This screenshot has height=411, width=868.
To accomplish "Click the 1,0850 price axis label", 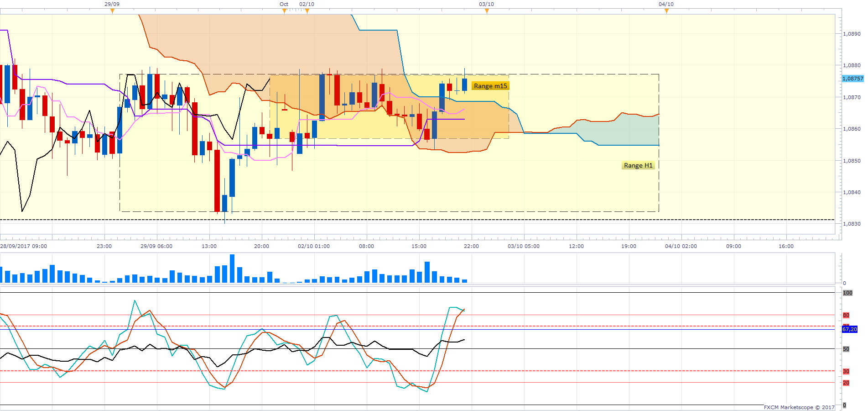I will pyautogui.click(x=852, y=161).
